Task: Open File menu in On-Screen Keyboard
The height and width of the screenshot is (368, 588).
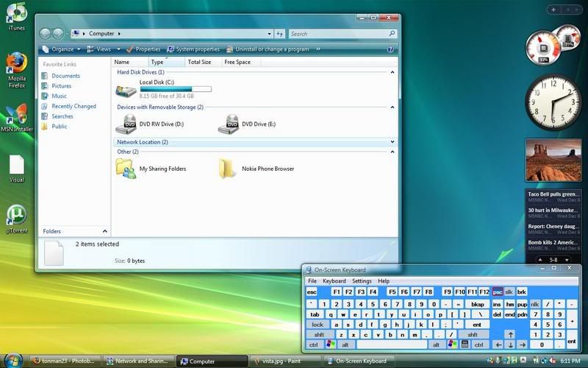Action: click(312, 281)
